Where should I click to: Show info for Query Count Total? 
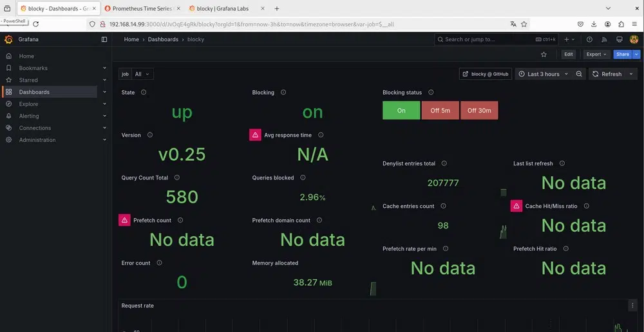click(177, 178)
